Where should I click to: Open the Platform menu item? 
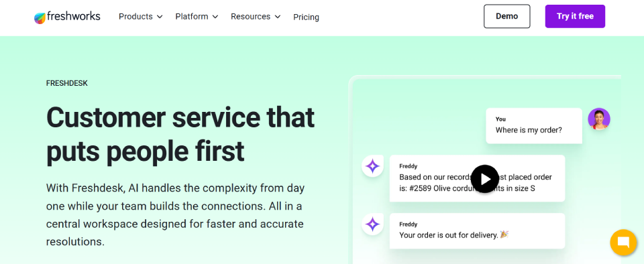tap(197, 17)
